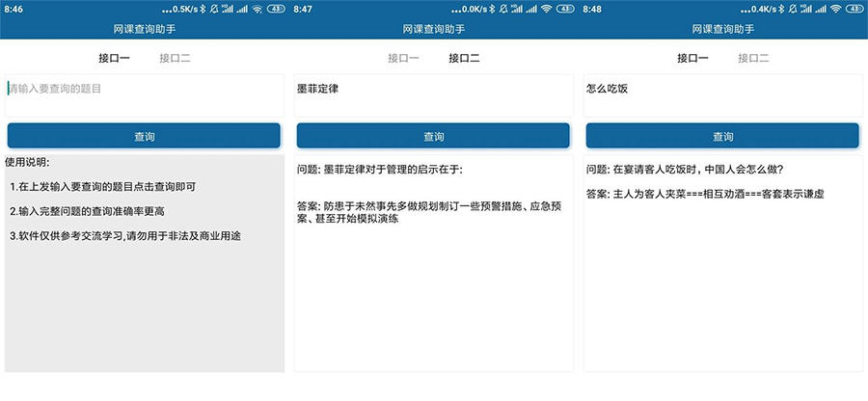This screenshot has height=401, width=868.
Task: Click instruction line 1.在上发输入要查询的题目点击查询即可
Action: pyautogui.click(x=103, y=187)
